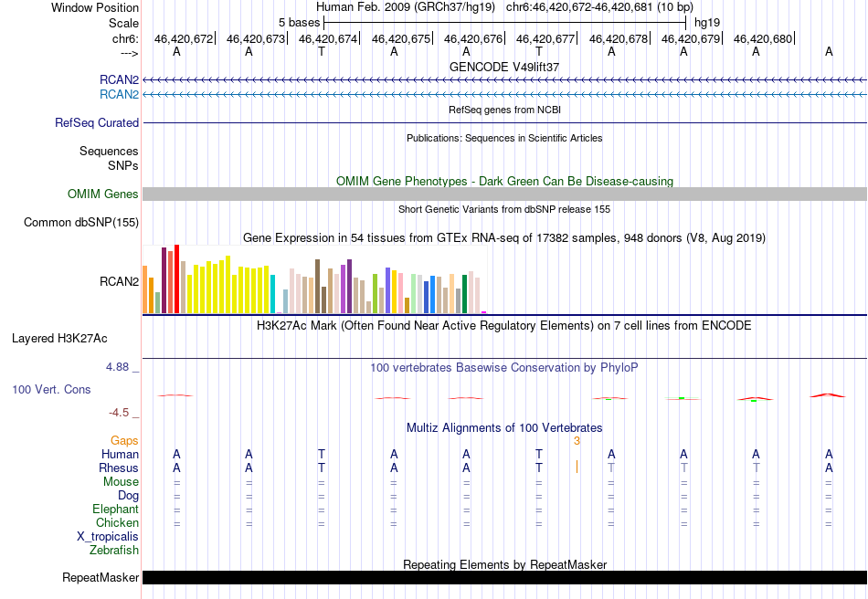Click the Common dbSNP(155) label
The image size is (868, 599).
pos(80,223)
